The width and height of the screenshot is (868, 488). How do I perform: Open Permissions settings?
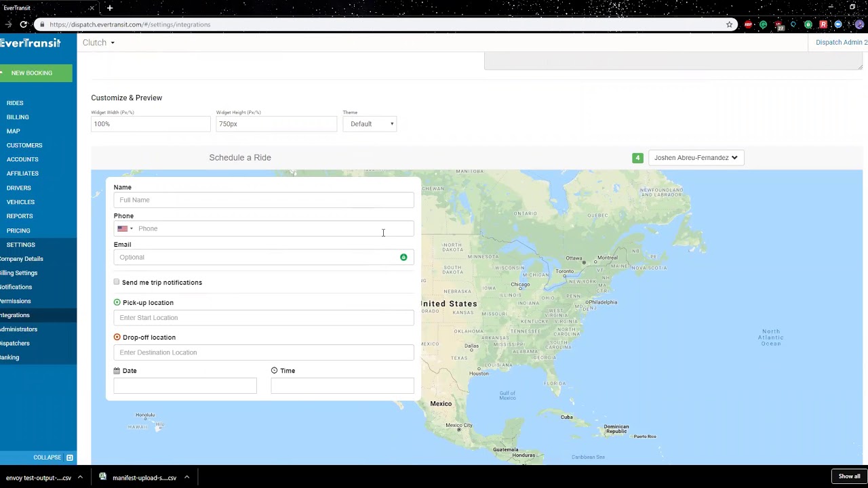click(15, 302)
